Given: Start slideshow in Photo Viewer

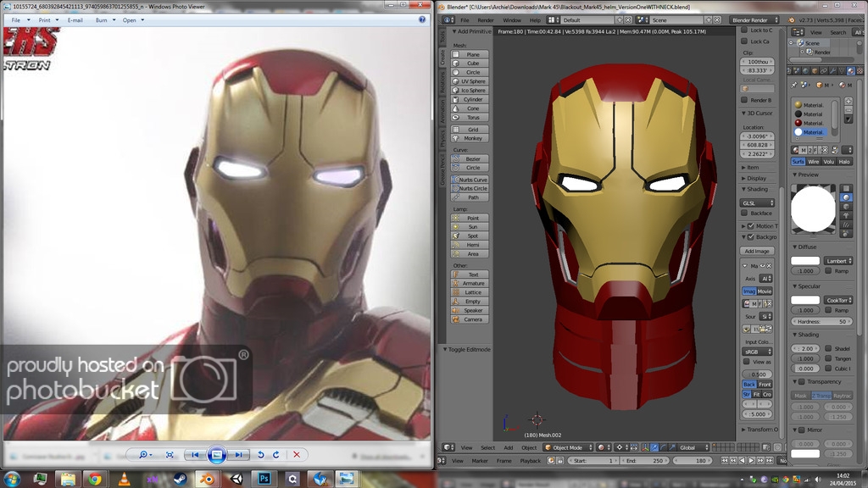Looking at the screenshot, I should click(216, 455).
